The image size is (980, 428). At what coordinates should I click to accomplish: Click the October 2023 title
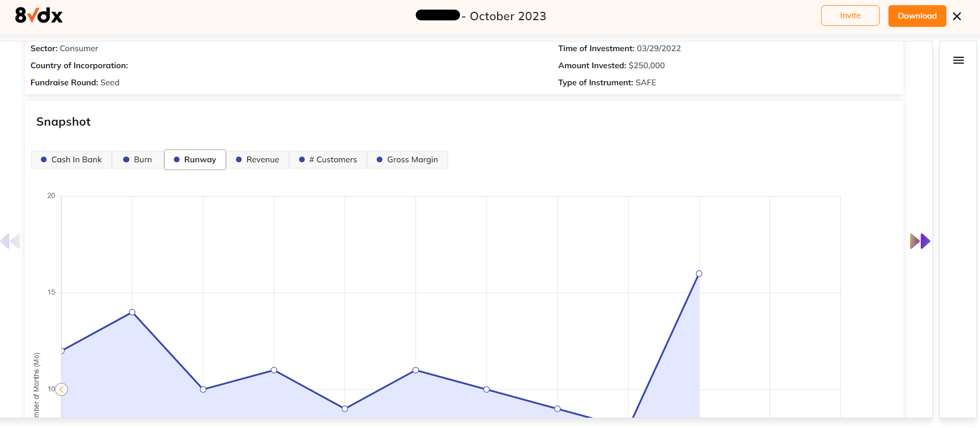pyautogui.click(x=508, y=17)
